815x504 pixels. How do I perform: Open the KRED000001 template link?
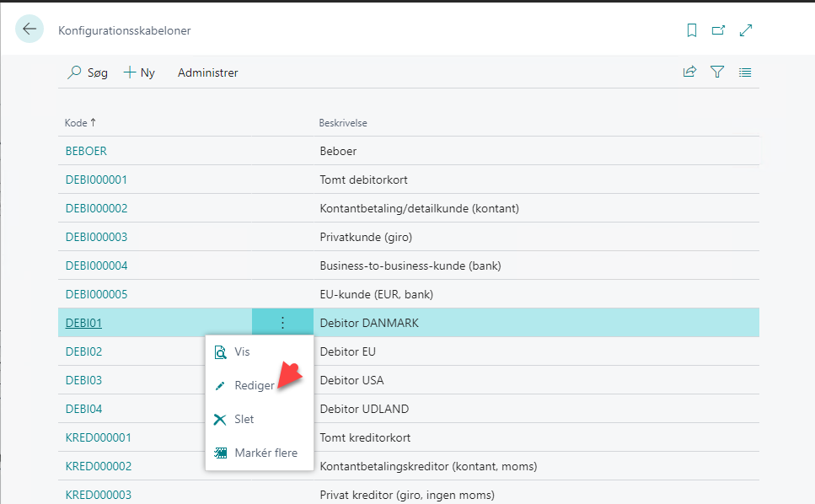[x=99, y=437]
